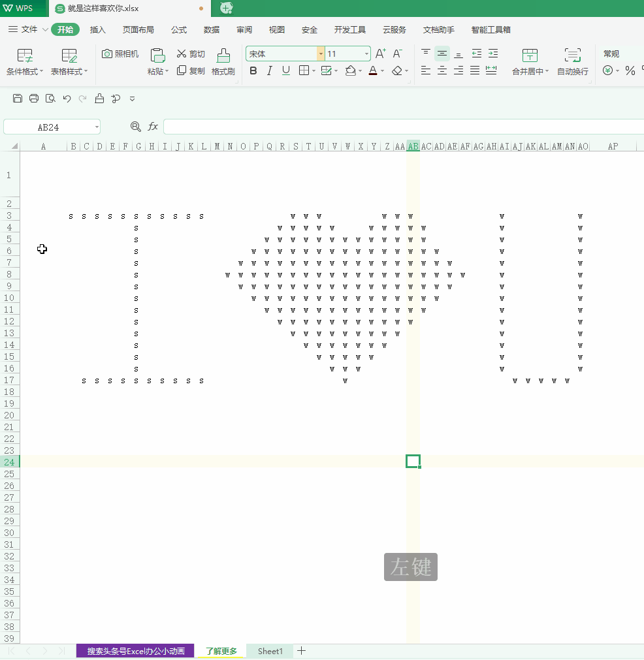The width and height of the screenshot is (644, 660).
Task: Click the Wrap Text (自动换行) icon
Action: point(572,55)
